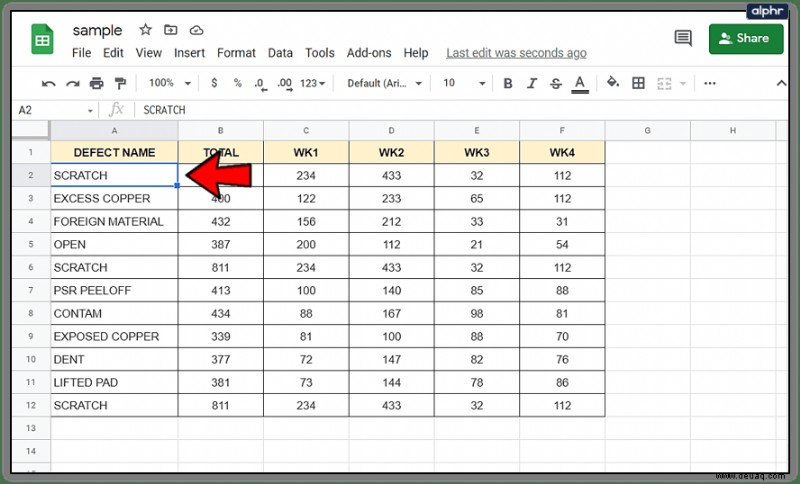This screenshot has width=800, height=484.
Task: Star the sample document
Action: coord(145,30)
